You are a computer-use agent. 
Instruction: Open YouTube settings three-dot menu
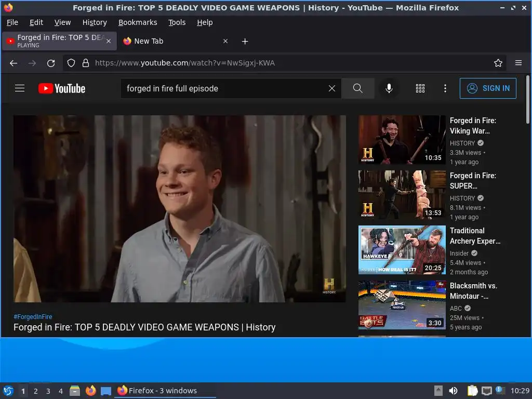point(445,88)
